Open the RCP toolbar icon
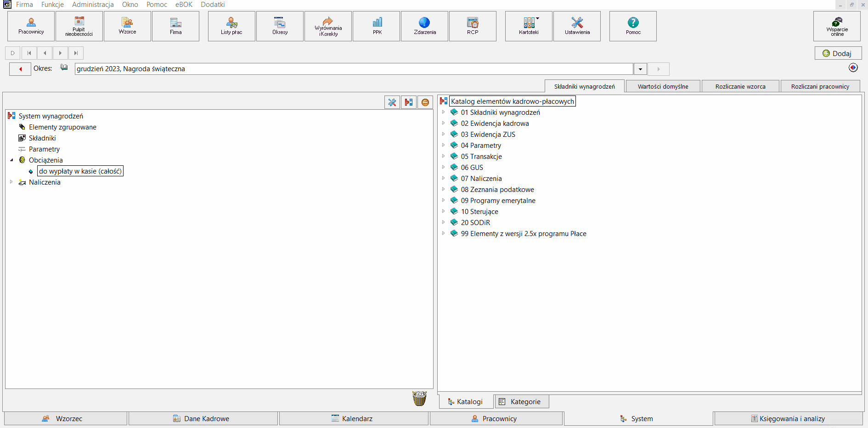Screen dimensions: 868x428 coord(473,26)
